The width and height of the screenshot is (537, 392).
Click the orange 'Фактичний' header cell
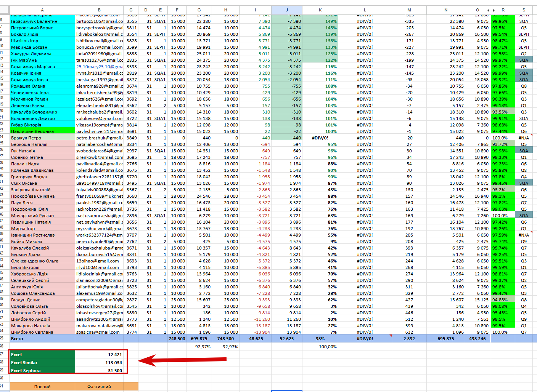pos(99,387)
